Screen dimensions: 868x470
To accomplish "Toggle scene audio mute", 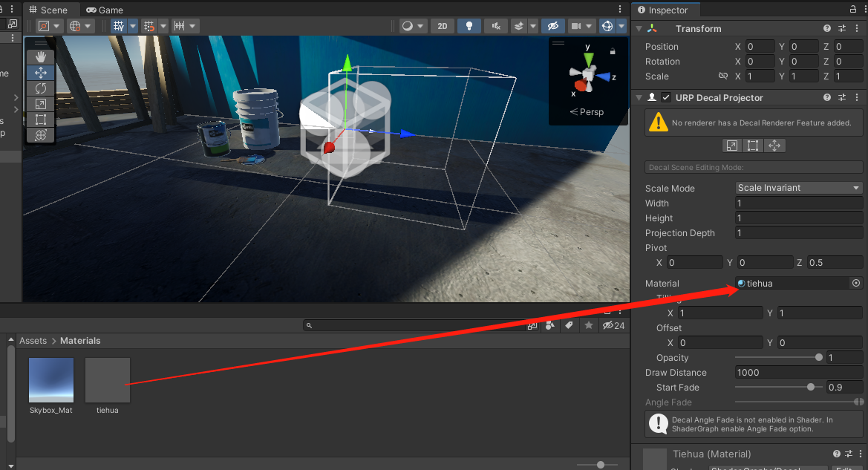I will tap(496, 26).
